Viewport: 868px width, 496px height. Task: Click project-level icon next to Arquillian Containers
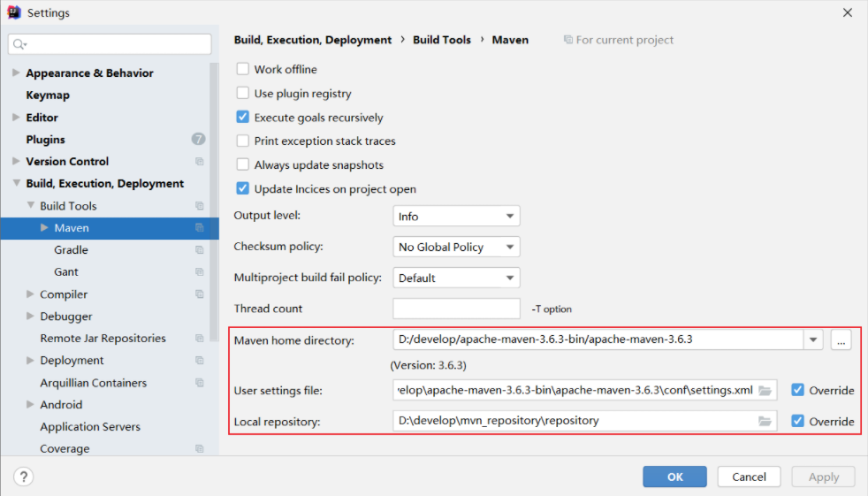coord(199,383)
